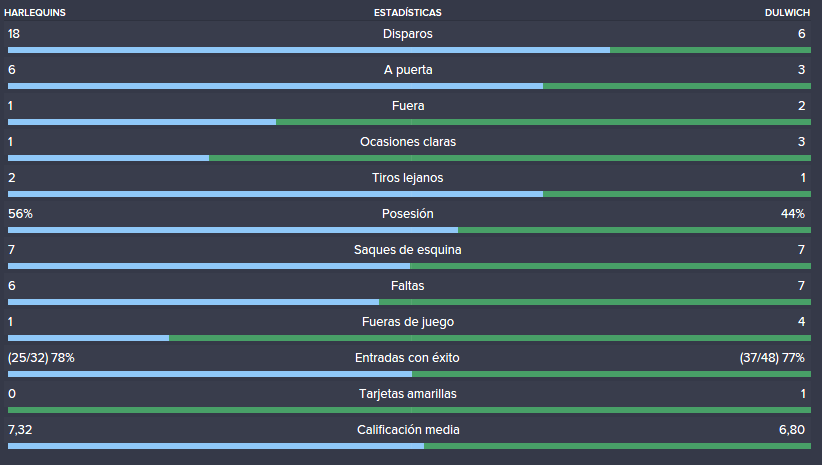Click the Entradas con éxito label
This screenshot has width=822, height=465.
pos(407,358)
